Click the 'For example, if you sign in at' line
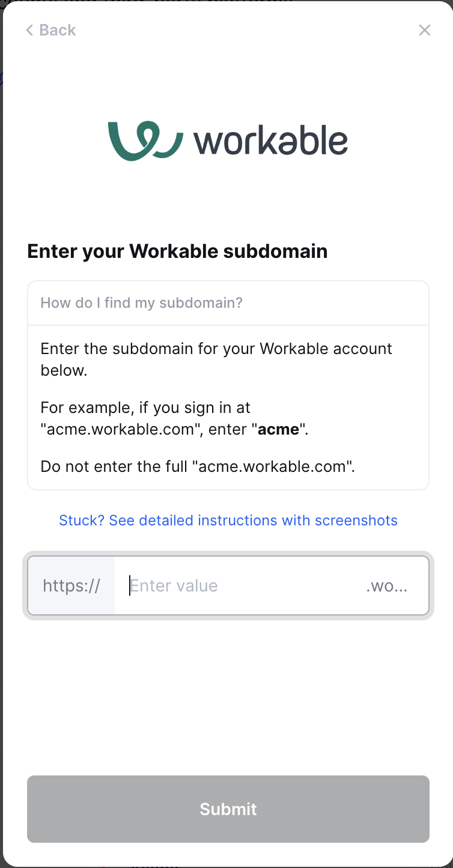Image resolution: width=453 pixels, height=868 pixels. [145, 408]
